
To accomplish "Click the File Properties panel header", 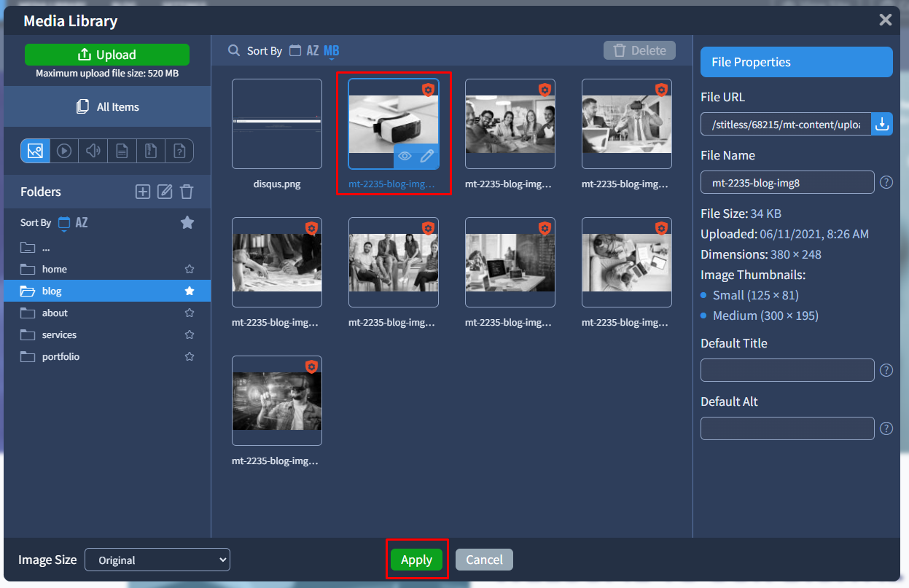I will pyautogui.click(x=797, y=62).
